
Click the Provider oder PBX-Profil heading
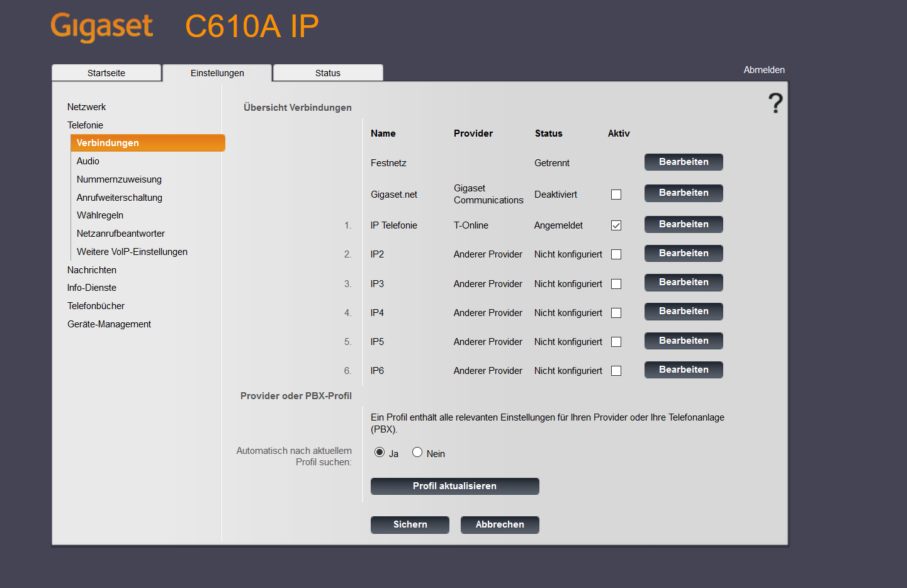(x=296, y=396)
